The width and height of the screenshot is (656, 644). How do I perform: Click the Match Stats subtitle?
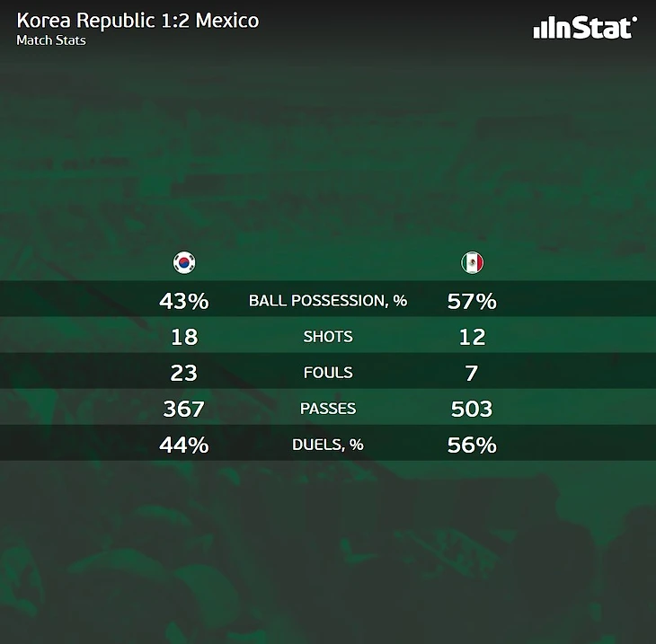tap(51, 40)
